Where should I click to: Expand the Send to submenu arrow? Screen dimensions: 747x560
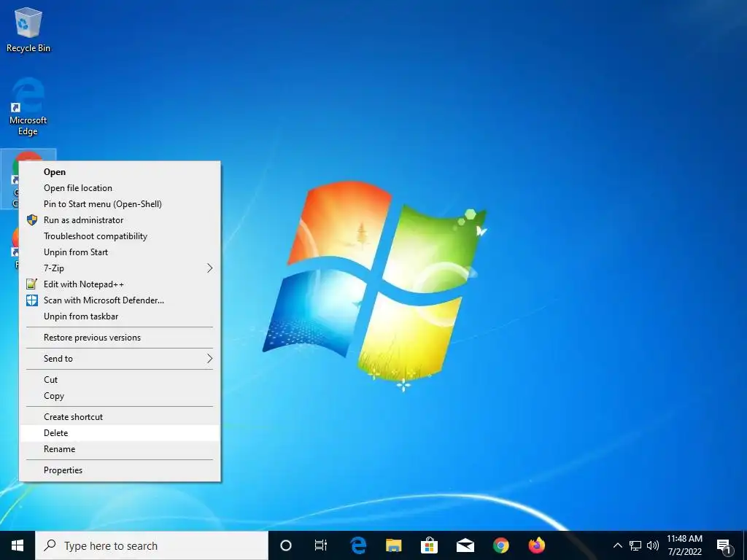click(209, 359)
